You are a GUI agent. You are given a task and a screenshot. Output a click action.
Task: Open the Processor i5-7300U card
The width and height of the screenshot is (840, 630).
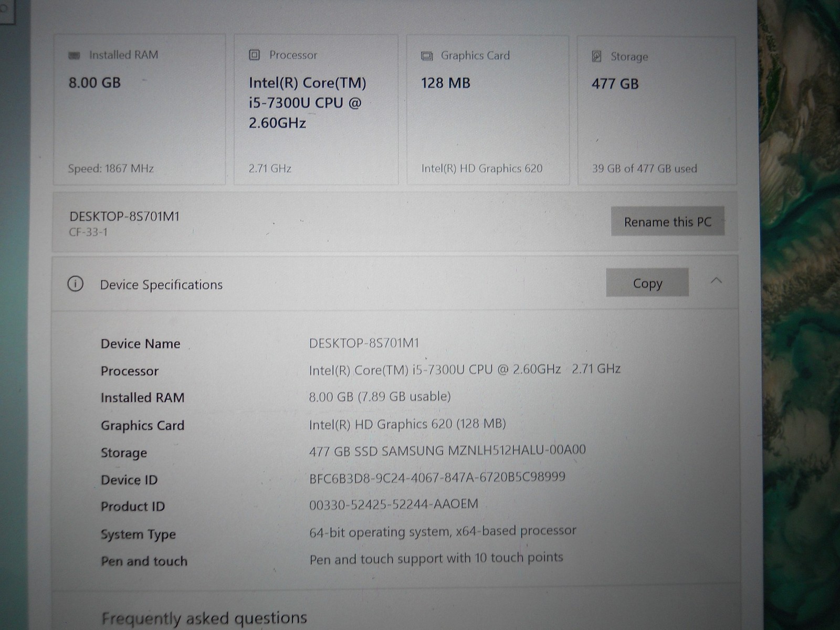[316, 110]
